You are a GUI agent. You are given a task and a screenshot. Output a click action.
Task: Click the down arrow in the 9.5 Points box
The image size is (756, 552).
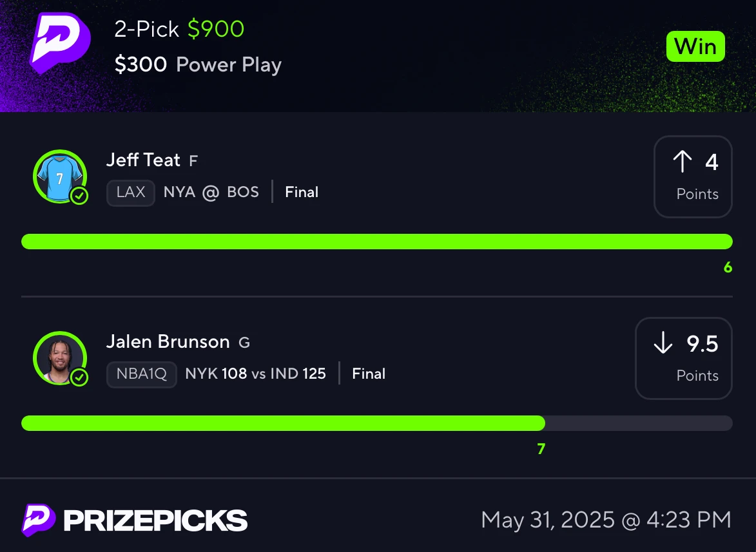(663, 343)
